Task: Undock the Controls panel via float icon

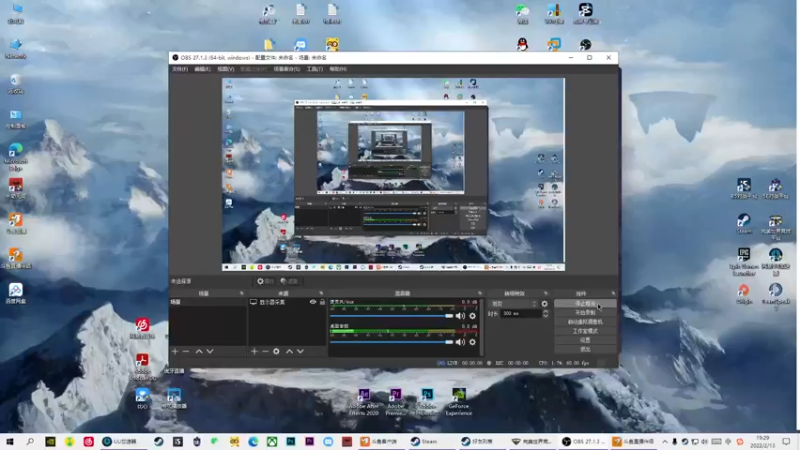Action: (x=613, y=293)
